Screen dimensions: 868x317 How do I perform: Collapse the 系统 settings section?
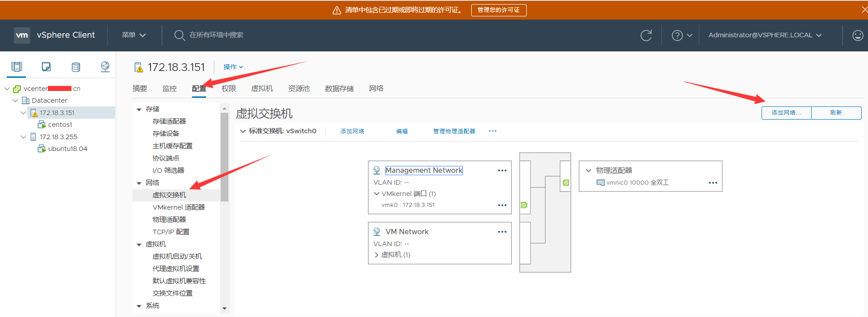[x=139, y=306]
